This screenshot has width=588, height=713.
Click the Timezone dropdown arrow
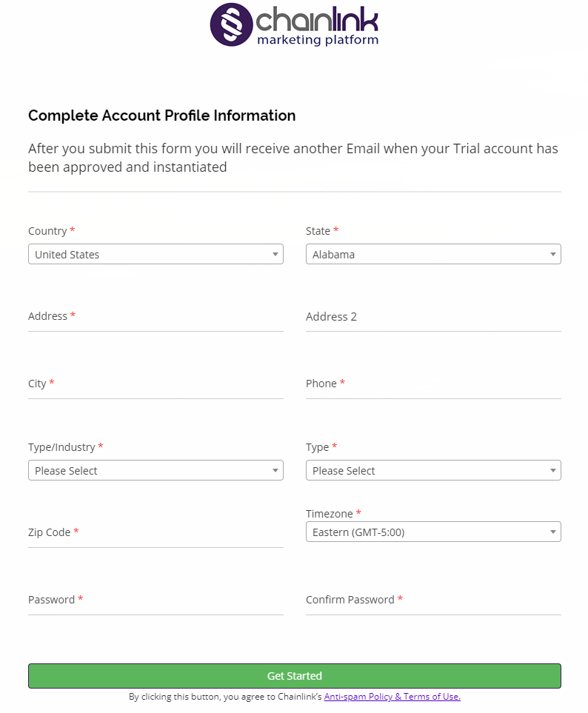click(552, 532)
